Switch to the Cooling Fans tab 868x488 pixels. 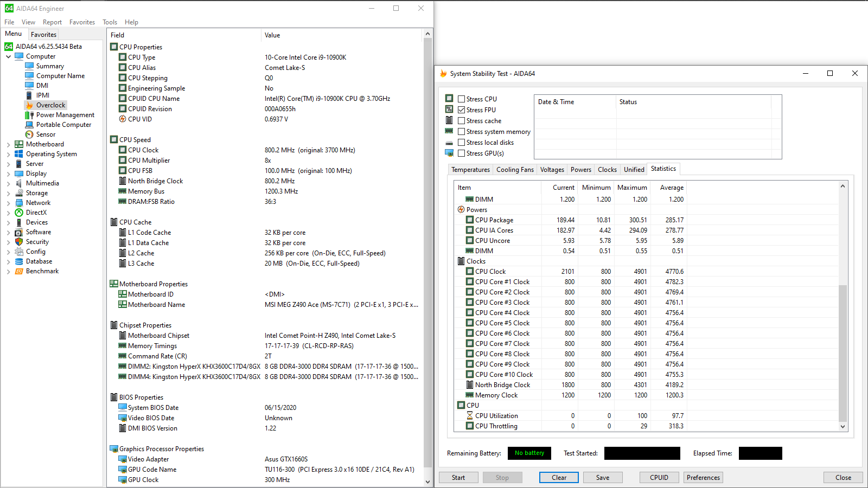pos(515,170)
